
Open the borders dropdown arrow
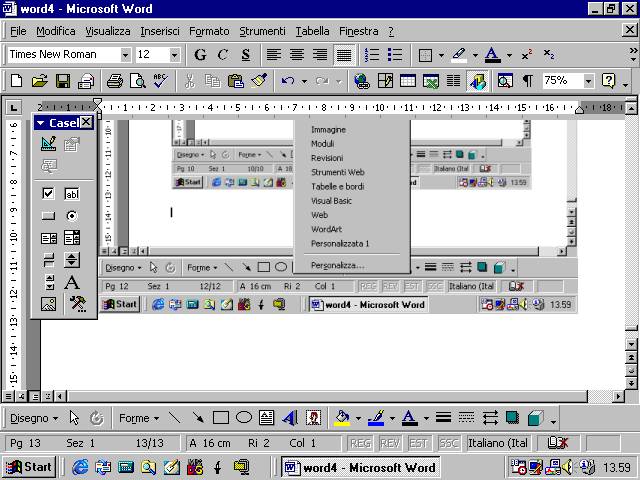(x=441, y=55)
